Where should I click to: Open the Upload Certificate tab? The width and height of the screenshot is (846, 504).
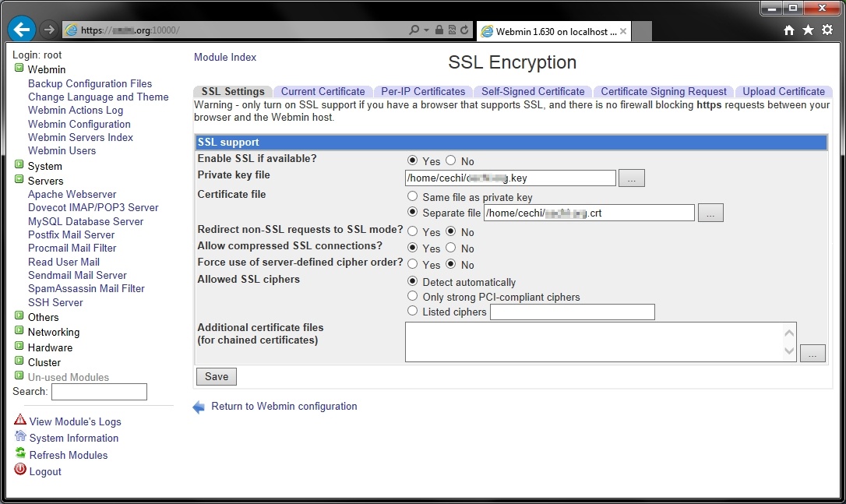(783, 91)
